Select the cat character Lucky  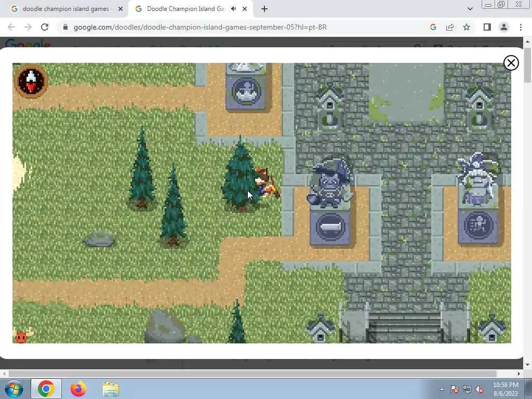[267, 183]
